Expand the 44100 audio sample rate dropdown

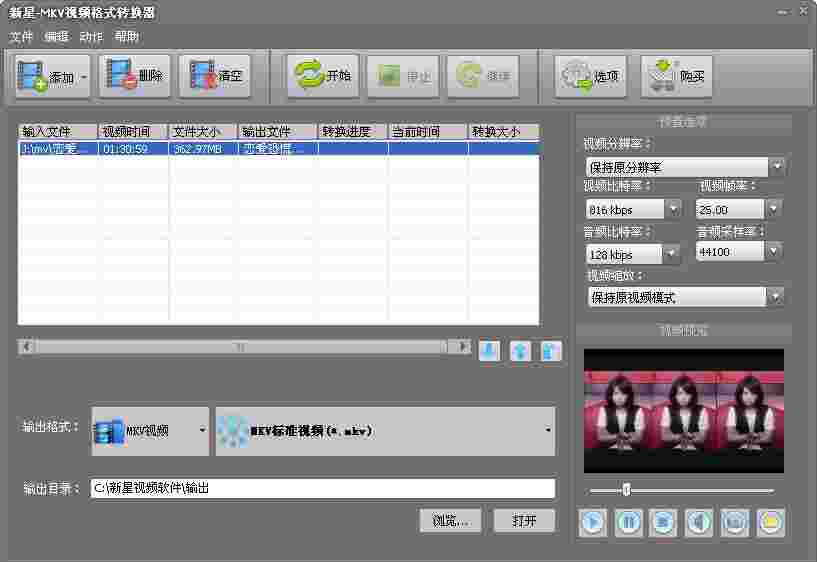point(773,252)
